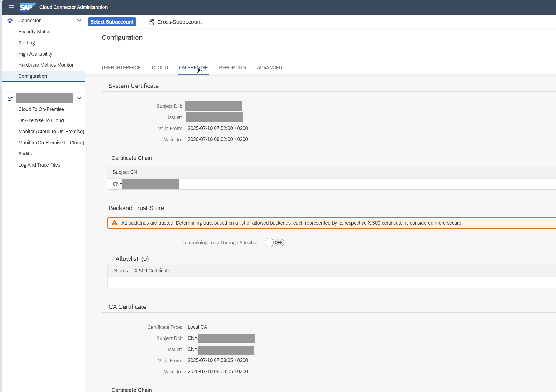This screenshot has width=556, height=392.
Task: Click the Select Subaccount button
Action: tap(112, 22)
